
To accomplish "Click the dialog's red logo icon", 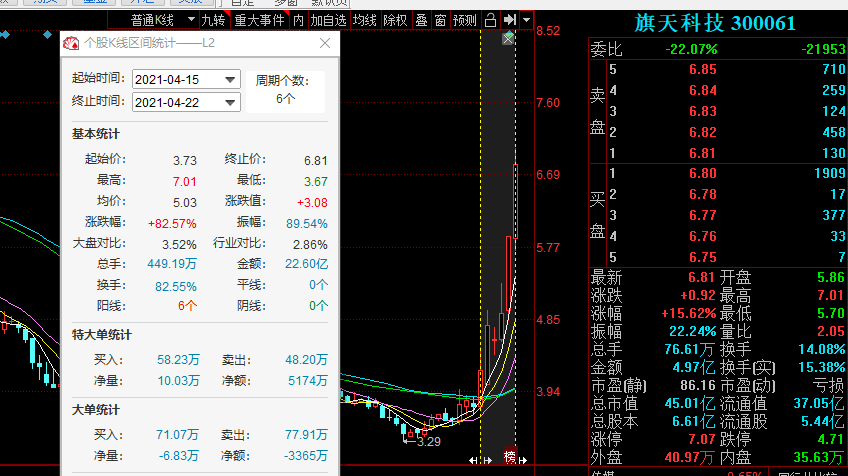I will click(x=71, y=43).
